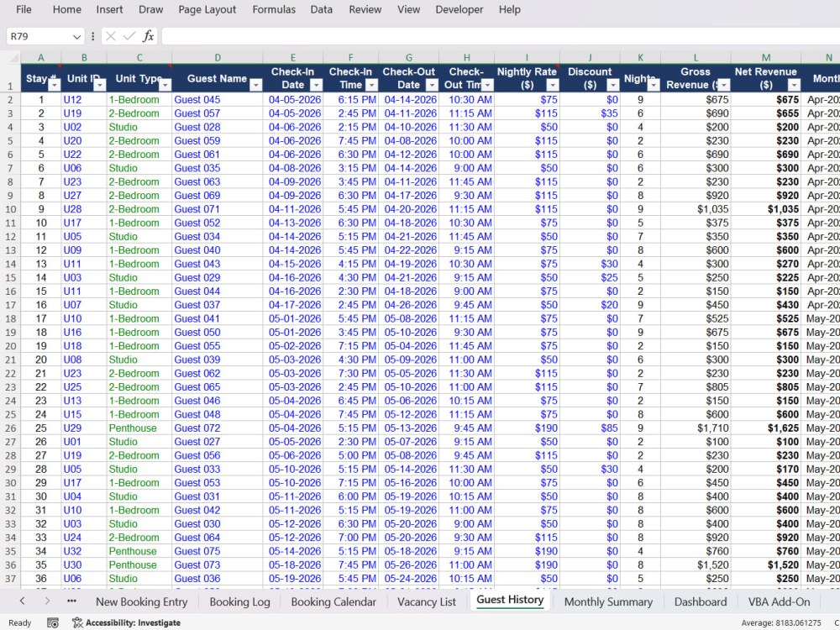Click Guest 045 name cell

click(217, 100)
